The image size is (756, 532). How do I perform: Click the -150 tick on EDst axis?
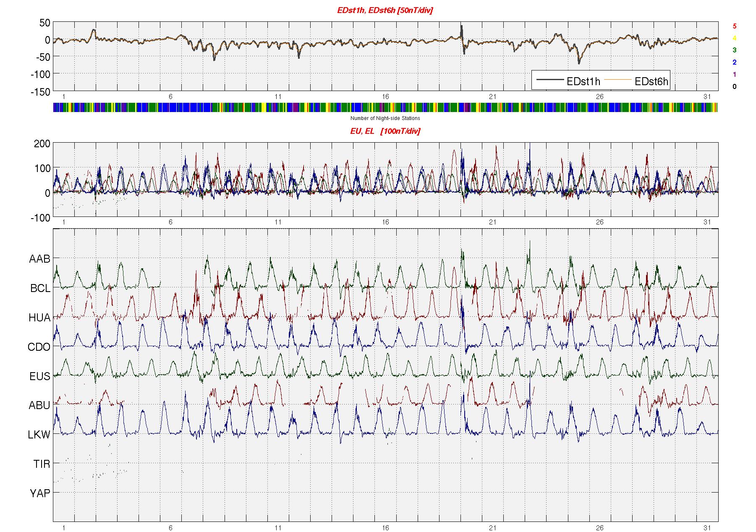[x=40, y=92]
